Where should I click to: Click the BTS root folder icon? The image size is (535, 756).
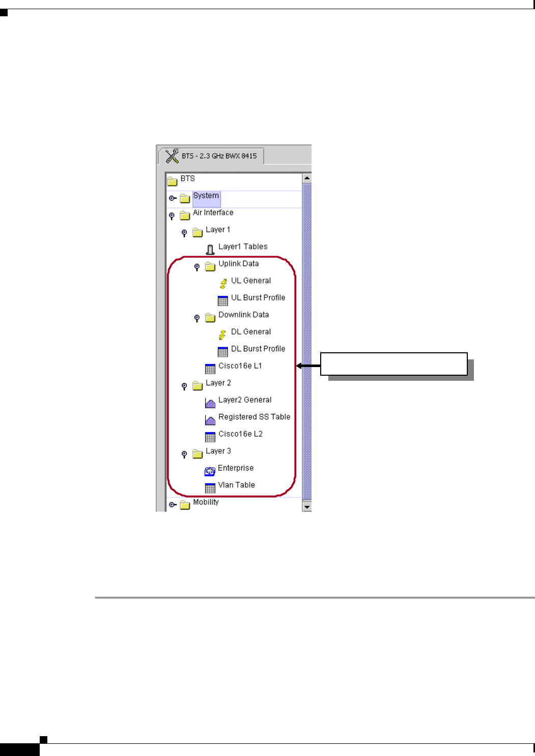[172, 181]
